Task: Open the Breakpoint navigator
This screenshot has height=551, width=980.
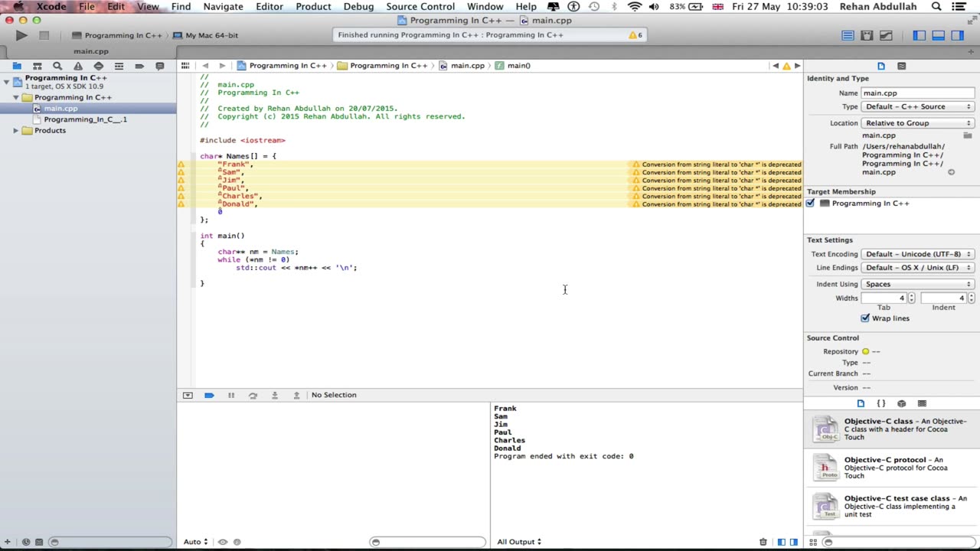Action: [x=139, y=66]
